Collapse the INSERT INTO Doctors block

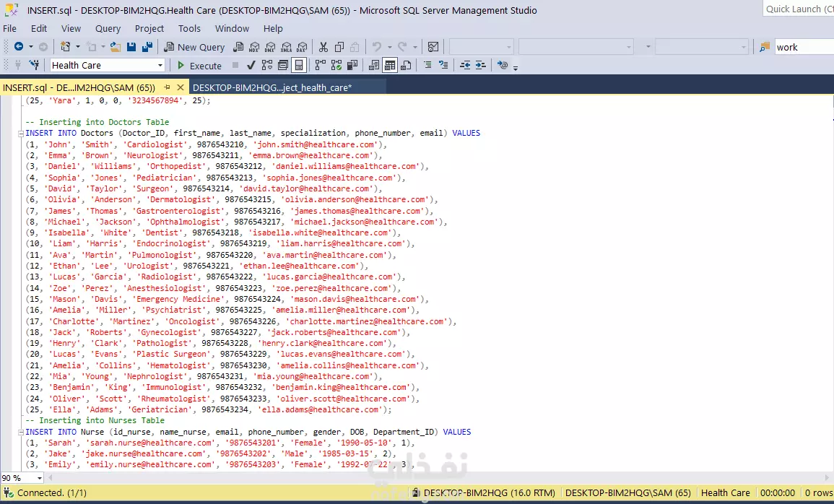point(21,134)
